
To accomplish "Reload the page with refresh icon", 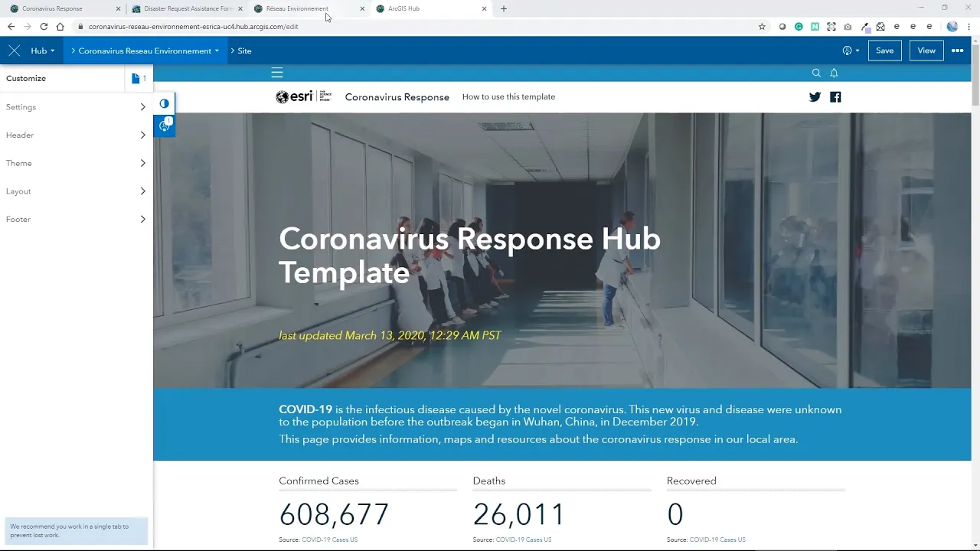I will [44, 26].
